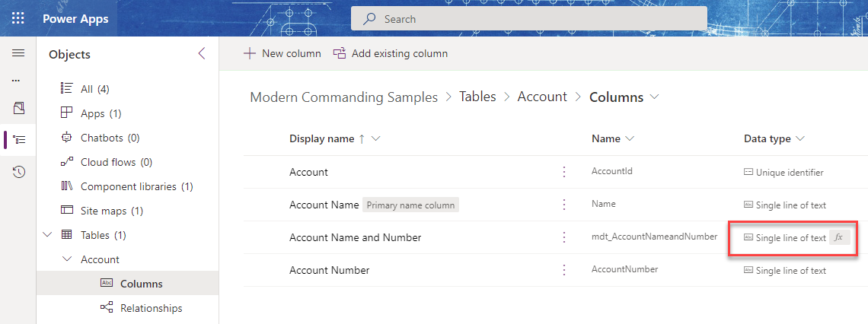Image resolution: width=868 pixels, height=324 pixels.
Task: Click the New column button
Action: point(282,54)
